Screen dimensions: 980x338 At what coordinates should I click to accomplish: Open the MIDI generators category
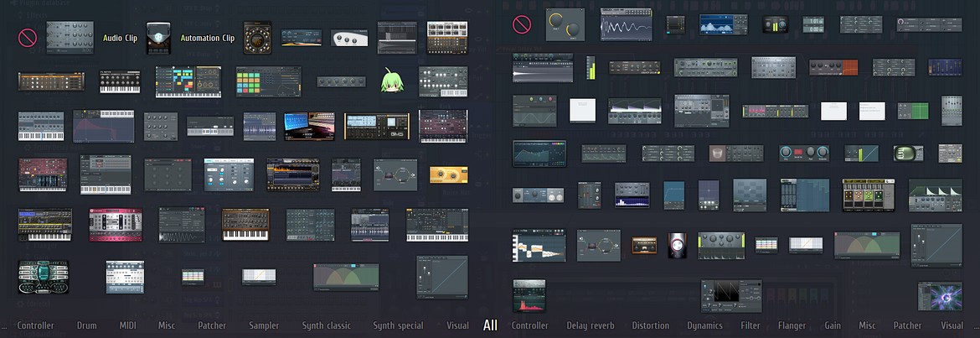tap(128, 325)
